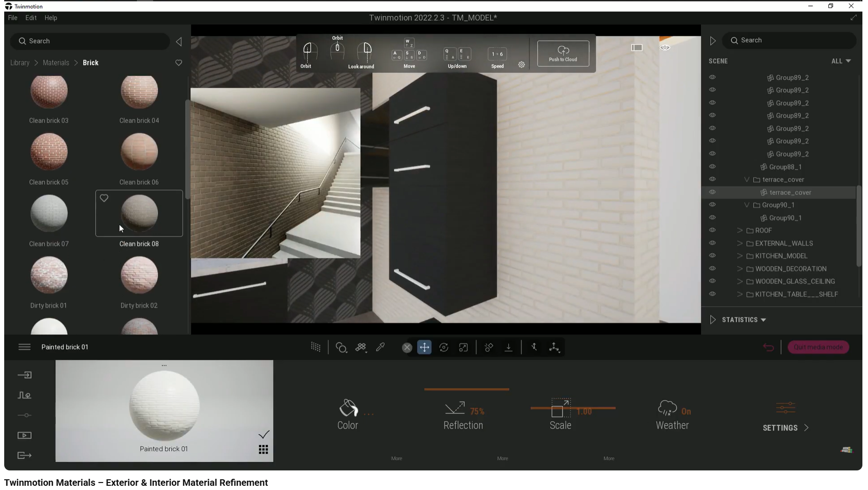Select the Move tool in the transform toolbar
Image resolution: width=868 pixels, height=490 pixels.
point(424,347)
